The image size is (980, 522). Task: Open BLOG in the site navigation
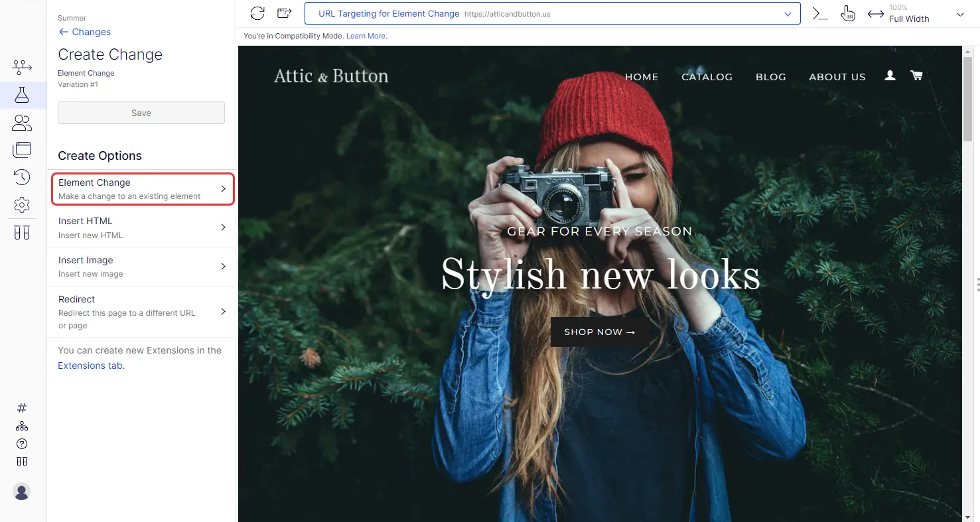point(771,77)
